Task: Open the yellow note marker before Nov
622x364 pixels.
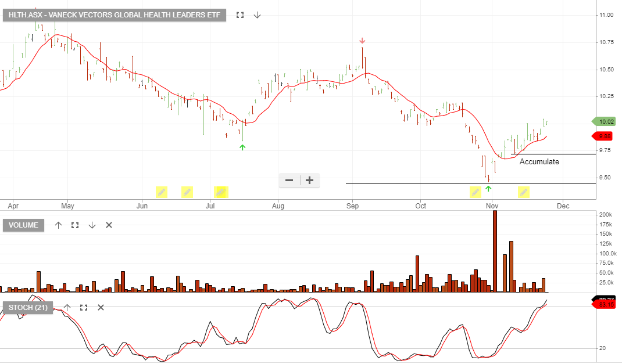Action: pos(476,192)
